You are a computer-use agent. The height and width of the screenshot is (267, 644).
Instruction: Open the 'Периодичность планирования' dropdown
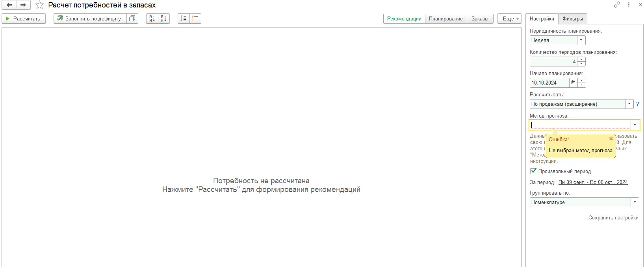(581, 40)
